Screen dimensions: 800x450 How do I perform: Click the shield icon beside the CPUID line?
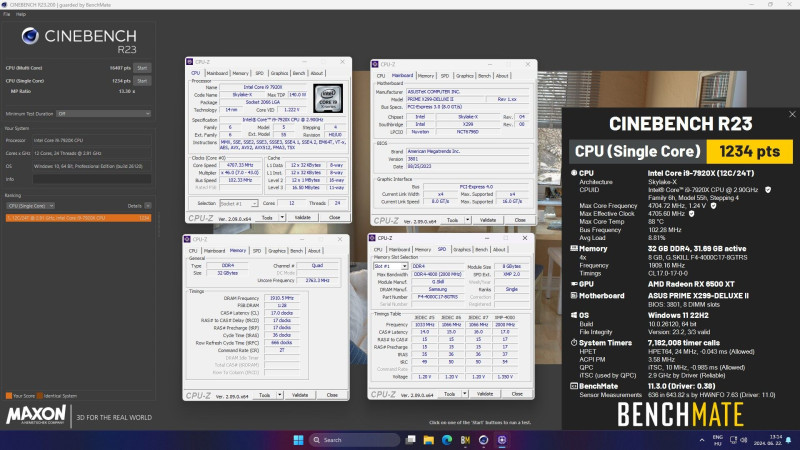coord(768,190)
